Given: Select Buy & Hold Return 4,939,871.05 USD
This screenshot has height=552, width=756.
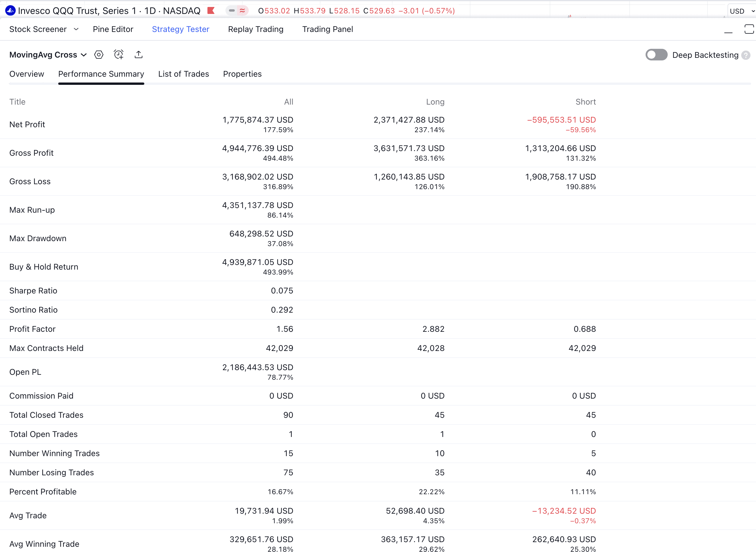Looking at the screenshot, I should point(257,262).
